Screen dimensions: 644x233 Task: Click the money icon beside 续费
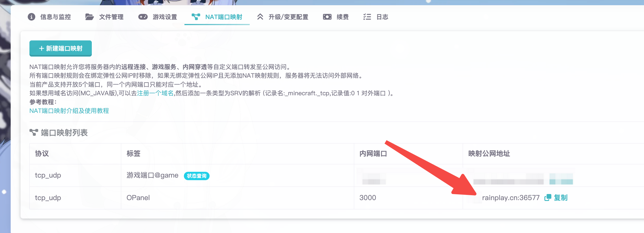pos(327,17)
